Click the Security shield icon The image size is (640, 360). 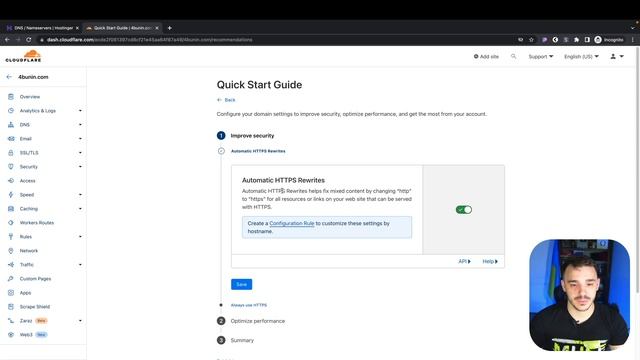pos(11,167)
